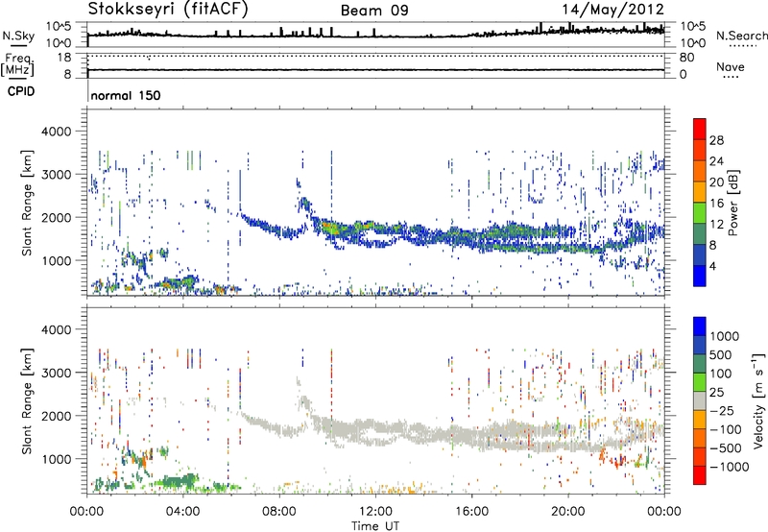
Task: Click the 16 dB label on Power colorbar
Action: (x=716, y=204)
